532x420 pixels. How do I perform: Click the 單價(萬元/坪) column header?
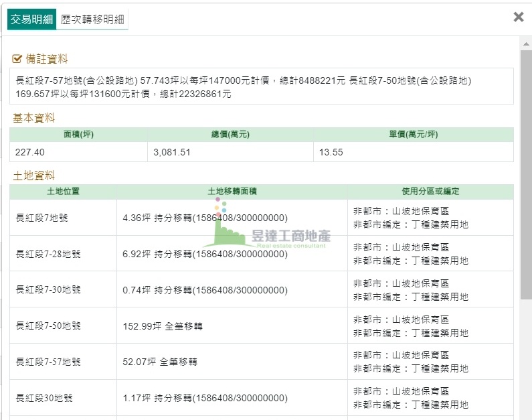[x=414, y=135]
